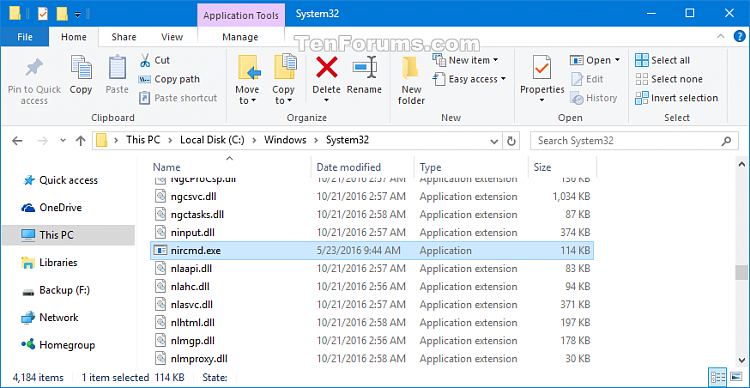
Task: Create a New folder
Action: 411,79
